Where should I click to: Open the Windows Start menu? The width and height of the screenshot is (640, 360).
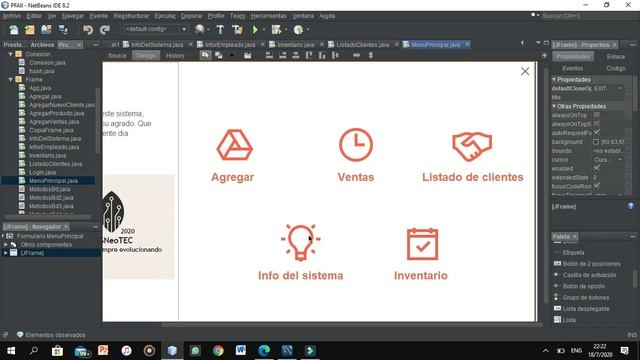(x=11, y=351)
